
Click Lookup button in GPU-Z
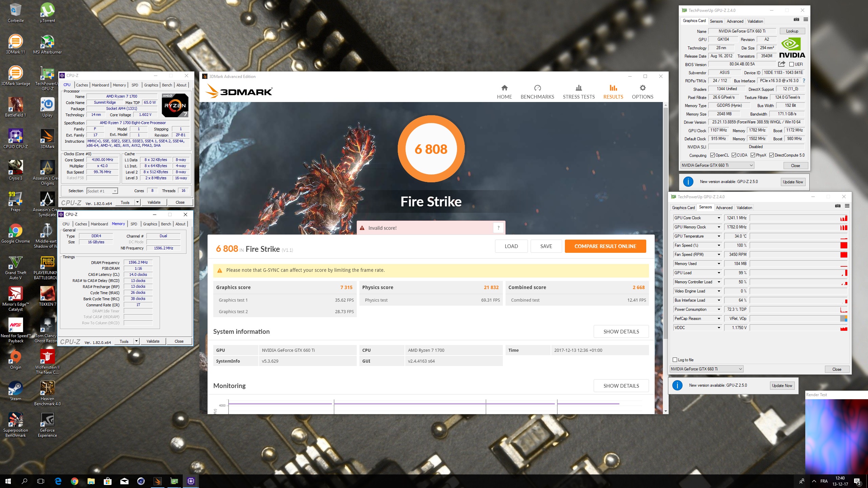click(x=792, y=31)
